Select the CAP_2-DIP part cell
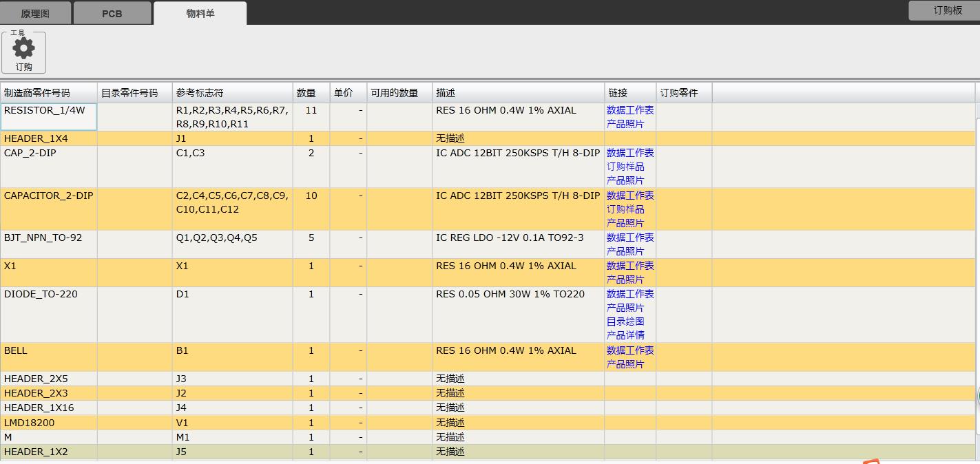 coord(48,167)
